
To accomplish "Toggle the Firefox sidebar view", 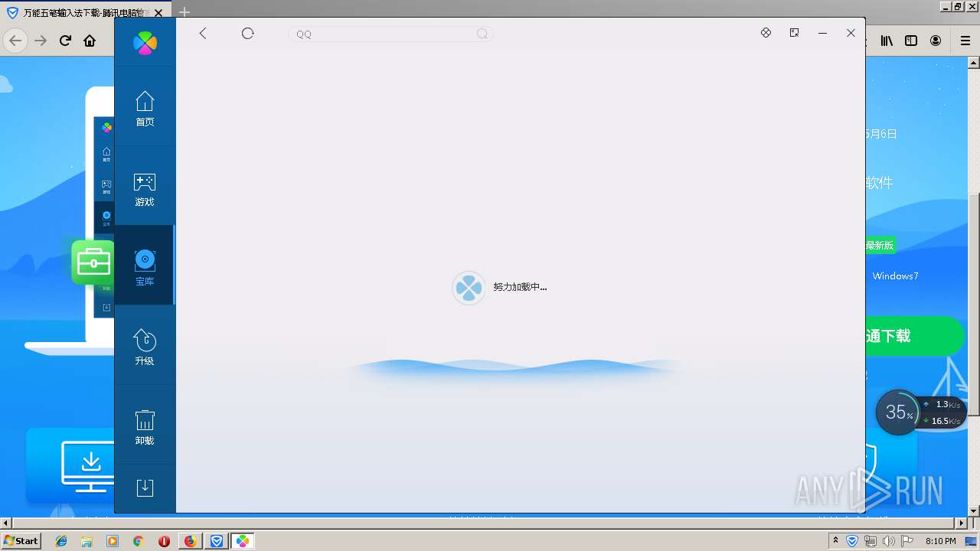I will click(911, 41).
